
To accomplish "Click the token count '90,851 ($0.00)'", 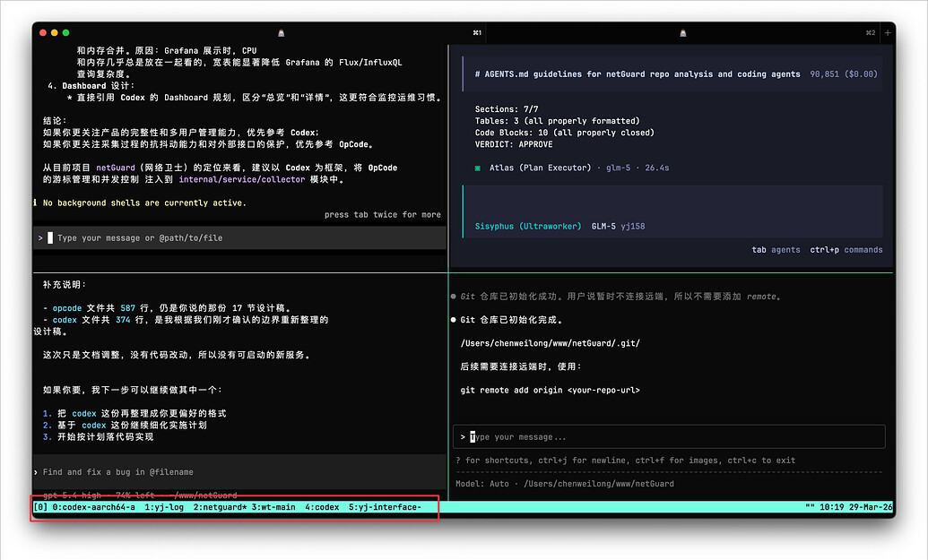I will coord(844,73).
